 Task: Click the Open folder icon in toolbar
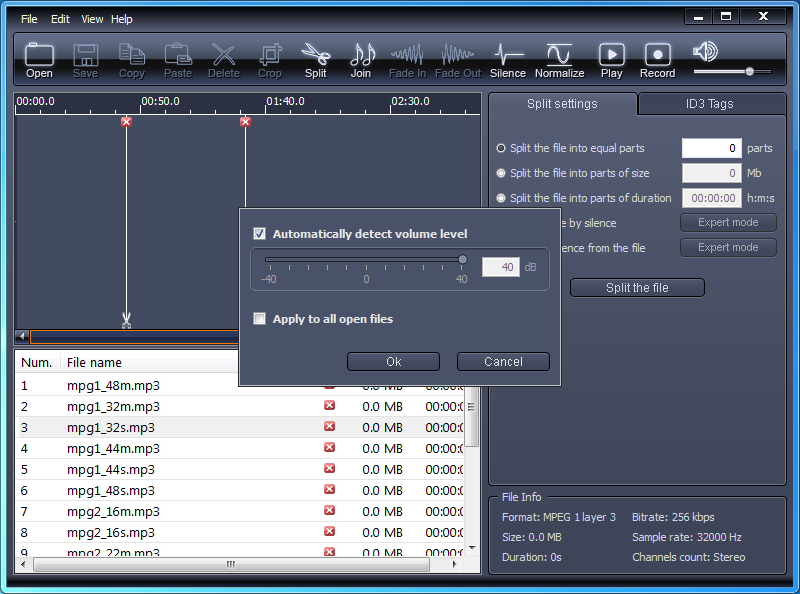pyautogui.click(x=39, y=55)
